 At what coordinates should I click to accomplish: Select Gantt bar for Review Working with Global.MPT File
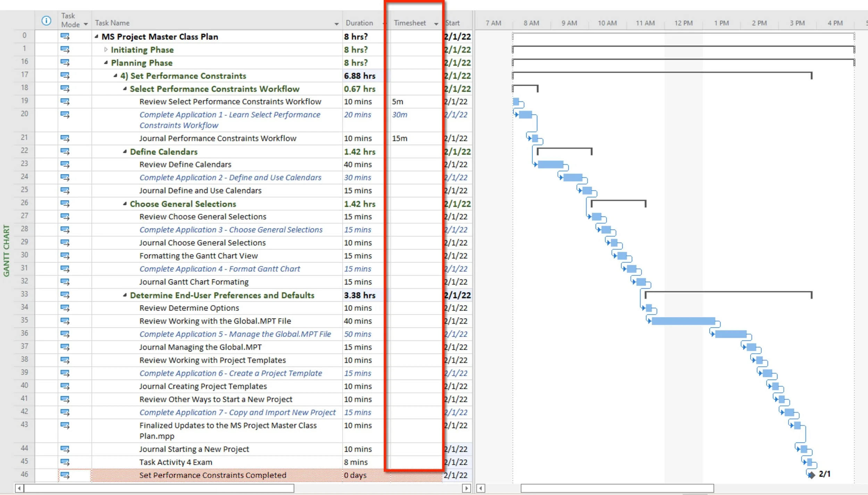683,321
